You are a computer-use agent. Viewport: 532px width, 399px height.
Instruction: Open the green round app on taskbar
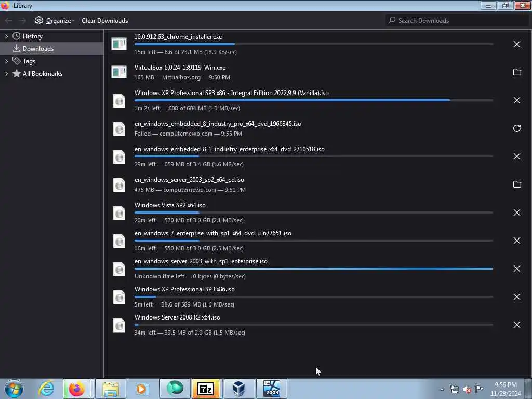click(175, 389)
